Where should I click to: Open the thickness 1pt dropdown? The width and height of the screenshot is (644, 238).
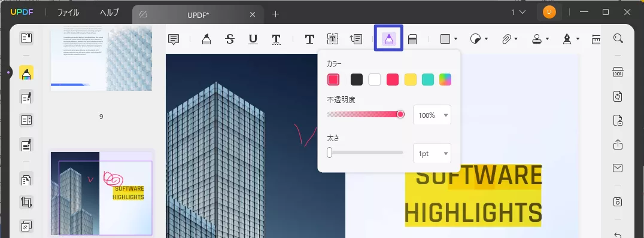(432, 154)
